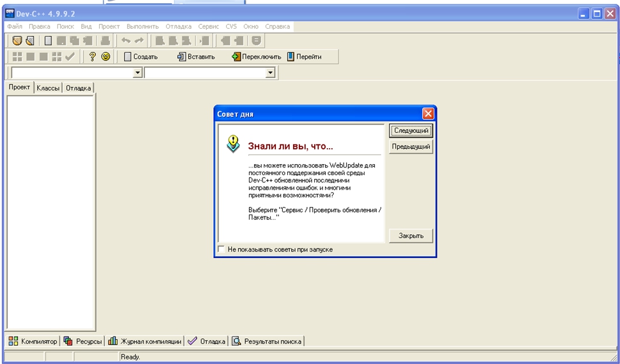Select the Проект side panel tab
This screenshot has width=620, height=364.
pyautogui.click(x=20, y=87)
